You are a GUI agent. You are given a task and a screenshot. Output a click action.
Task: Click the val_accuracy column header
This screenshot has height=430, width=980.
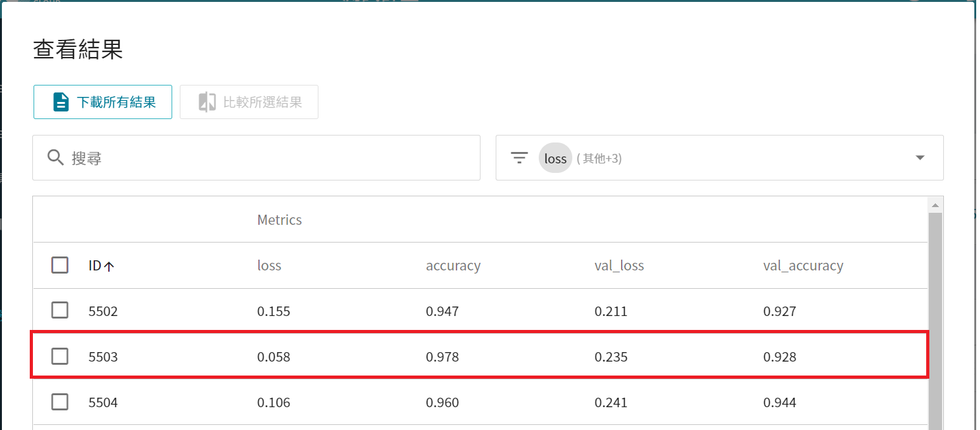(803, 266)
